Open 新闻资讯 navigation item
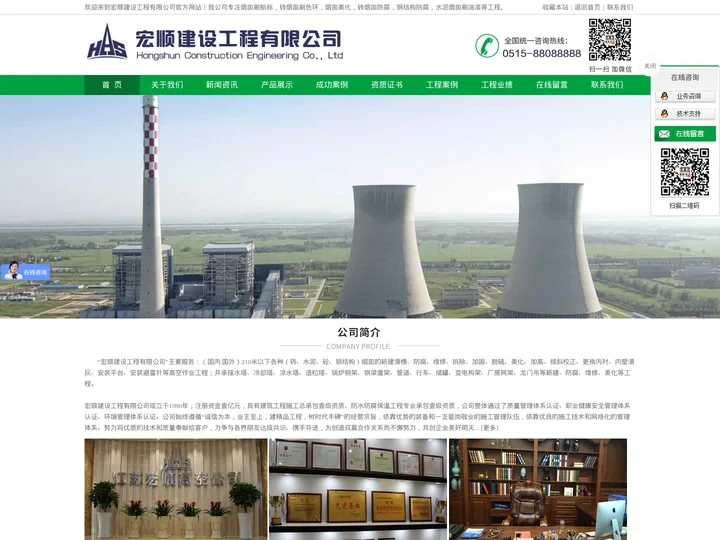This screenshot has height=540, width=720. coord(222,85)
